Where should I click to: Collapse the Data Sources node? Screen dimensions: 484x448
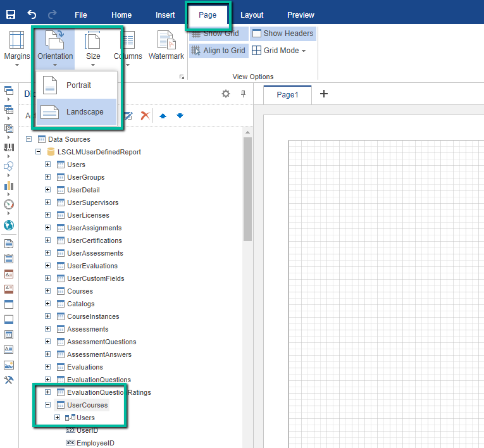(28, 139)
